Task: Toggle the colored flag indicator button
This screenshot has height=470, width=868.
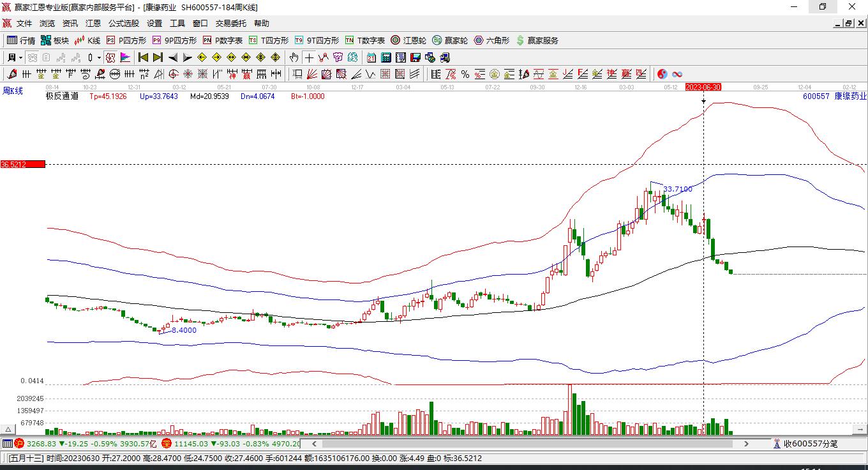Action: [125, 57]
